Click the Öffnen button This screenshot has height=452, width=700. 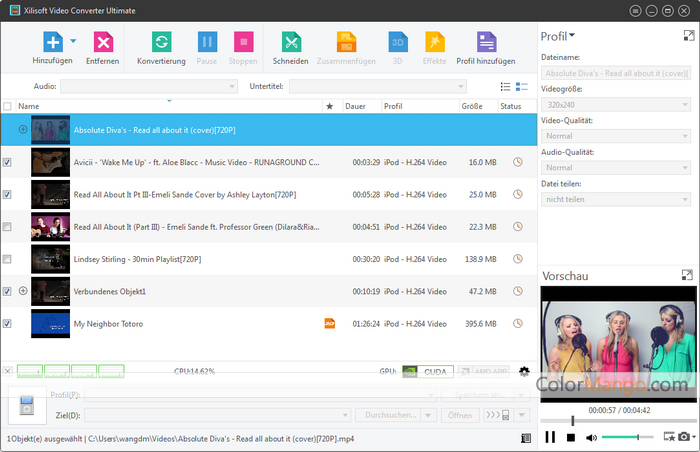click(x=460, y=415)
